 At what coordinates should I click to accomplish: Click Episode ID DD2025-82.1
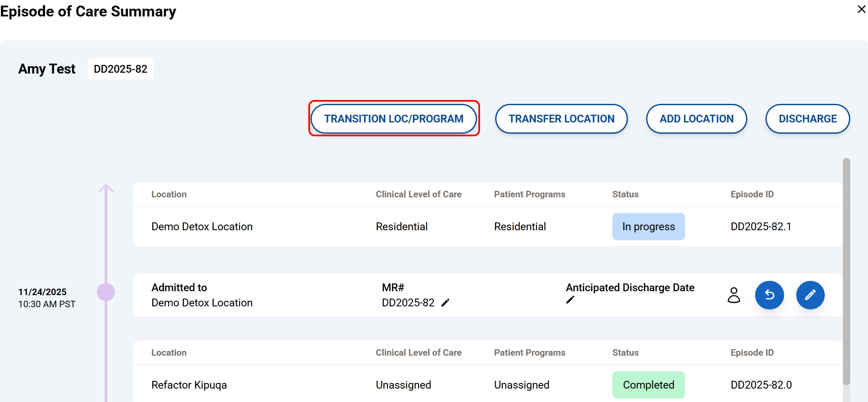pos(760,227)
